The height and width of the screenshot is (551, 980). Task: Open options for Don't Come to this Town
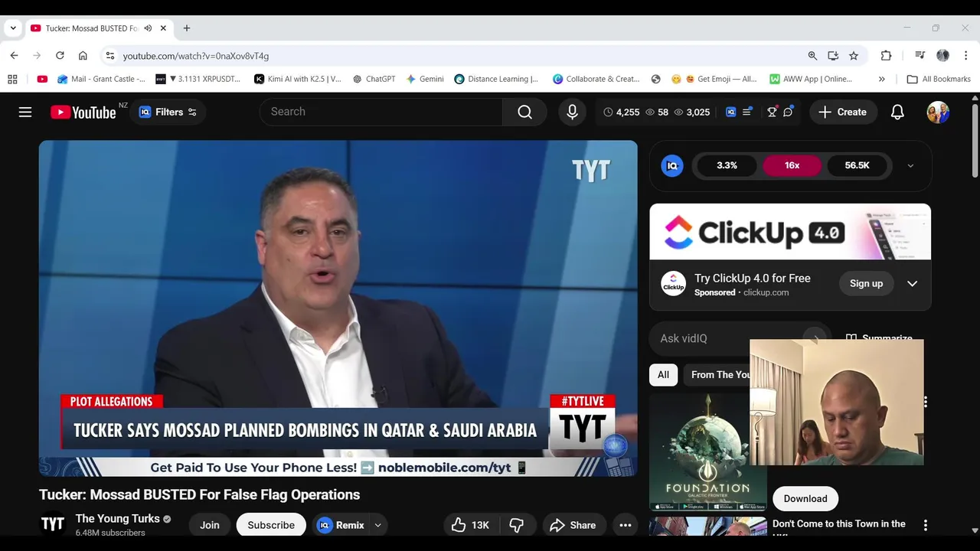click(x=925, y=525)
